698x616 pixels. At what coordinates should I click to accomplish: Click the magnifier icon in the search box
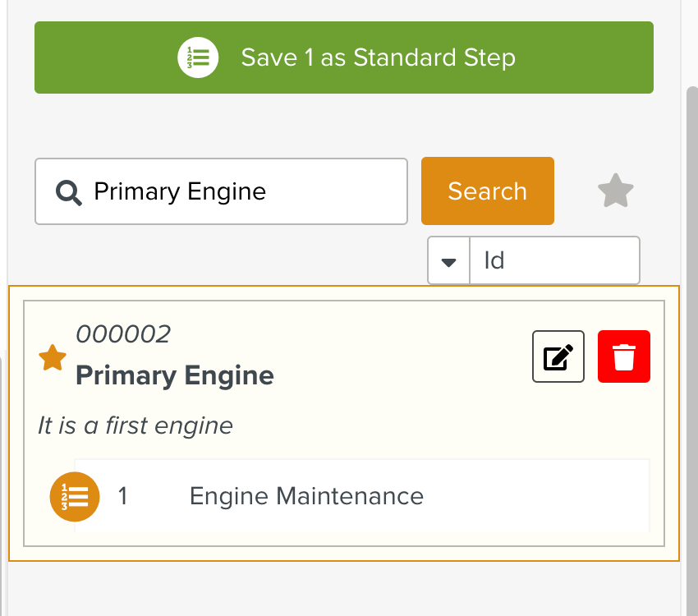69,192
